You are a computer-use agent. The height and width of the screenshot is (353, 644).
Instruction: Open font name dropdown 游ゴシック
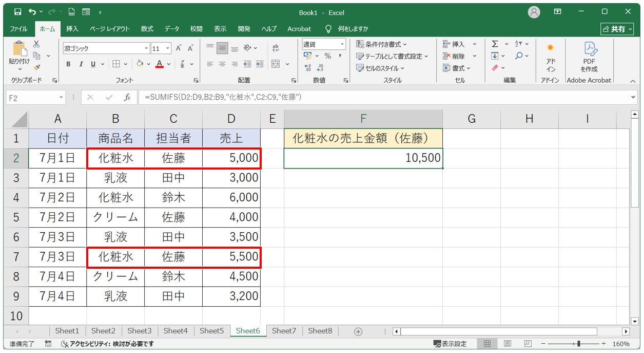click(146, 48)
